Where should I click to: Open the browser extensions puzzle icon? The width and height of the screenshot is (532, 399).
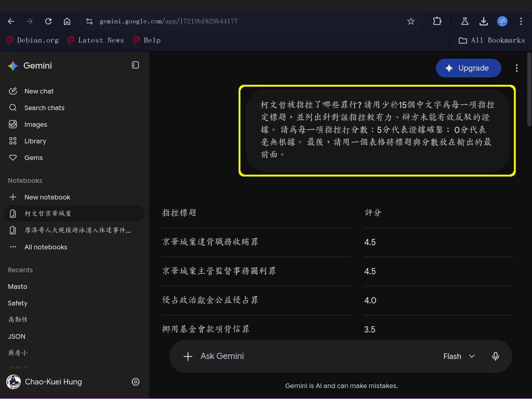pyautogui.click(x=437, y=21)
